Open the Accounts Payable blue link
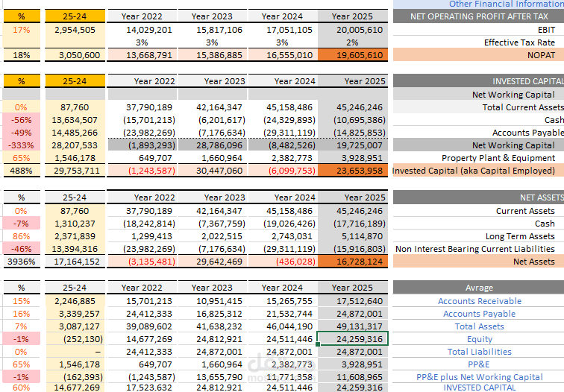 click(x=479, y=314)
